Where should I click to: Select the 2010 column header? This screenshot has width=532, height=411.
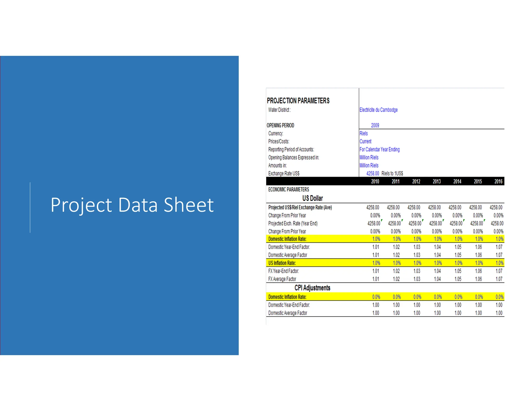[x=375, y=182]
